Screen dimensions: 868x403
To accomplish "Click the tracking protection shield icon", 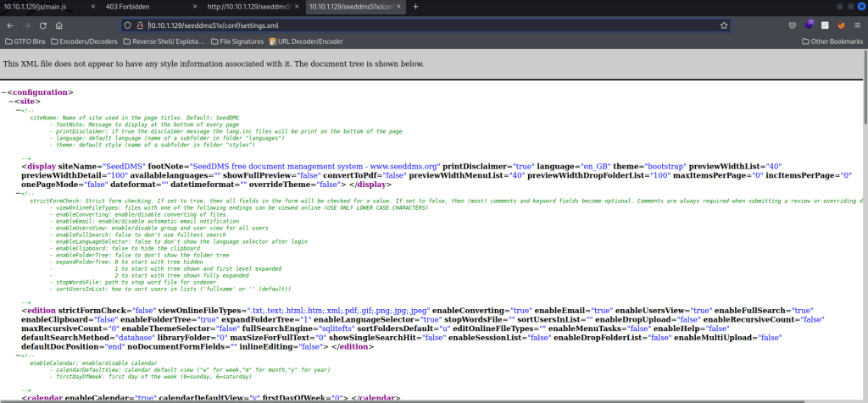I will coord(128,25).
